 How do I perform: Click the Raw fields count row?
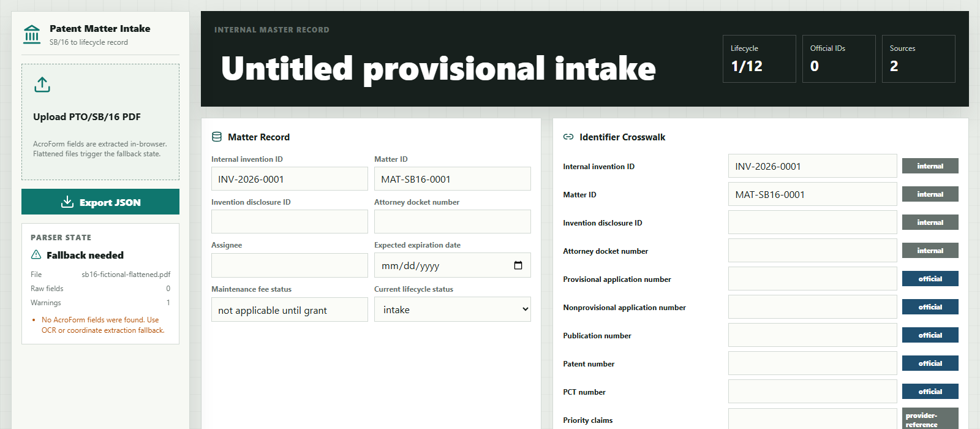point(100,289)
